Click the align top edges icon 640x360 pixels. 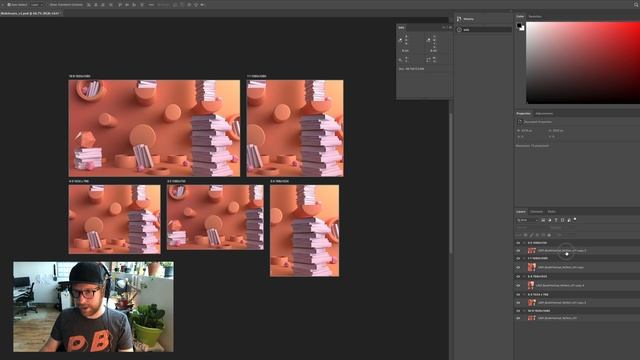click(x=120, y=4)
